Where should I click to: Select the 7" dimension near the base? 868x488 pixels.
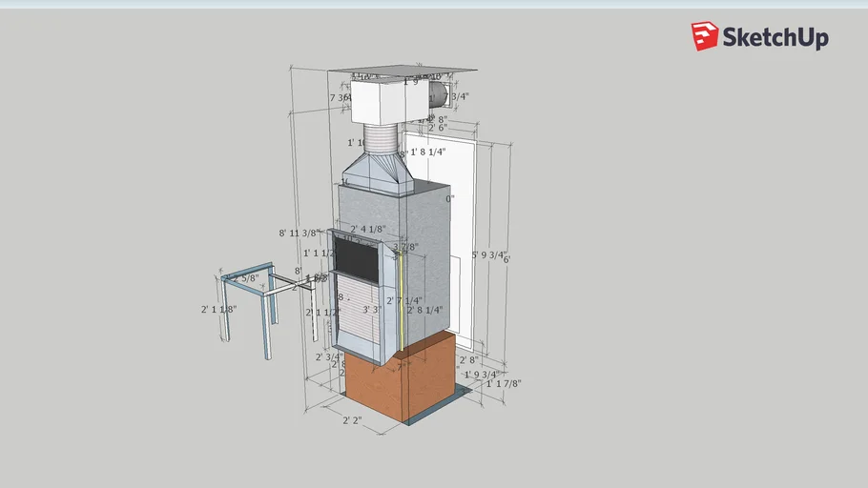(x=403, y=366)
